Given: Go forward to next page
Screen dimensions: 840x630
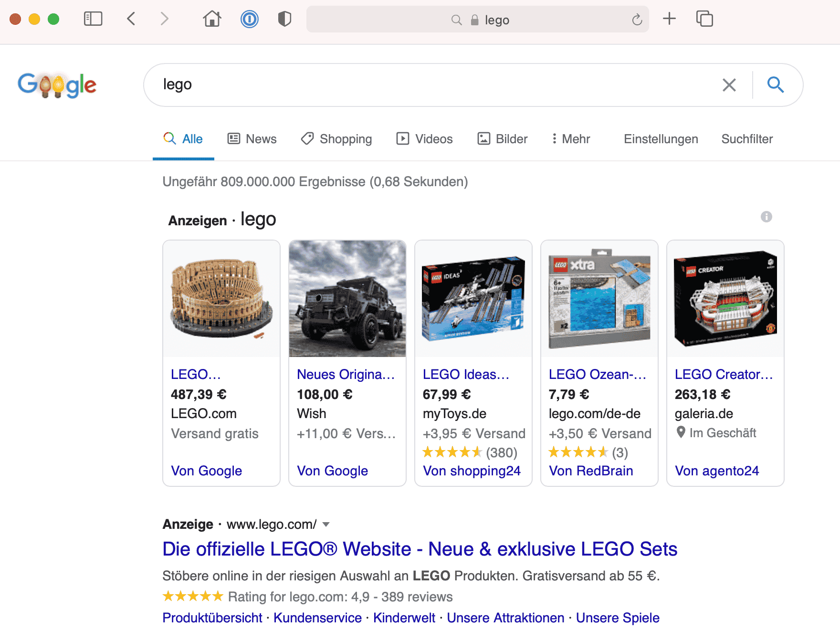Looking at the screenshot, I should 165,19.
